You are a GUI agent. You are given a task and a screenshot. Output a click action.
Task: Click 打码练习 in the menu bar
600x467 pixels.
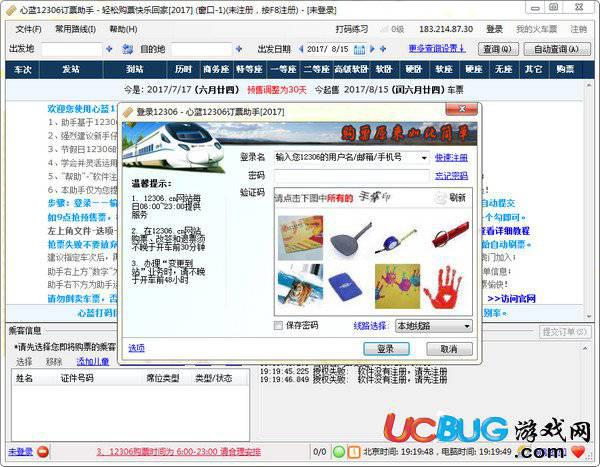352,29
